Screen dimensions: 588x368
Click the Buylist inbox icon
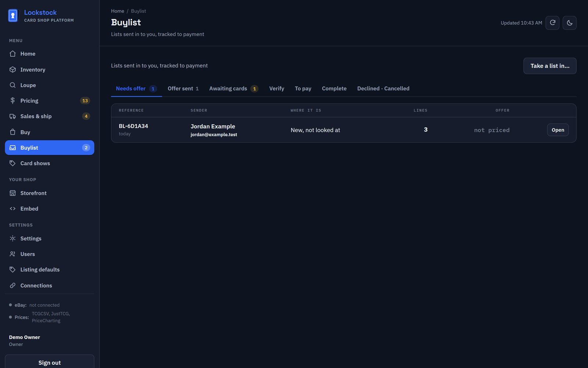12,148
